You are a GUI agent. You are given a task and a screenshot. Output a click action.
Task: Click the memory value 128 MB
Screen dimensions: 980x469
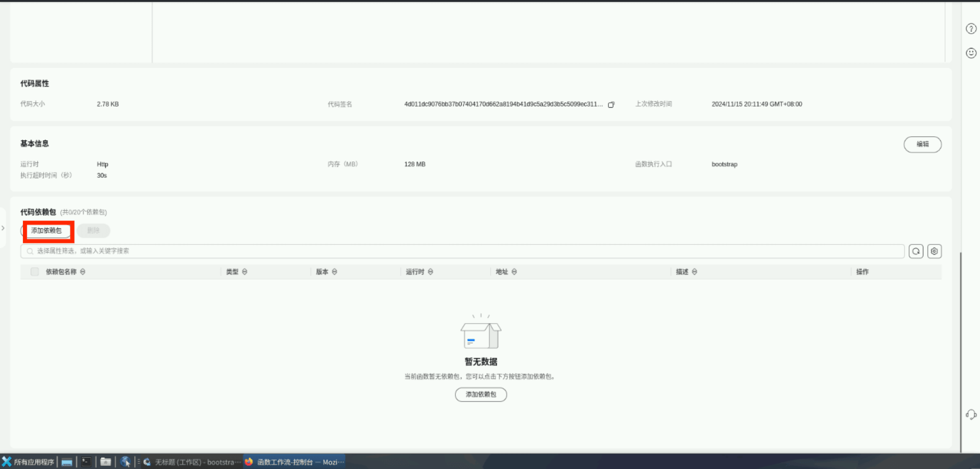(414, 164)
